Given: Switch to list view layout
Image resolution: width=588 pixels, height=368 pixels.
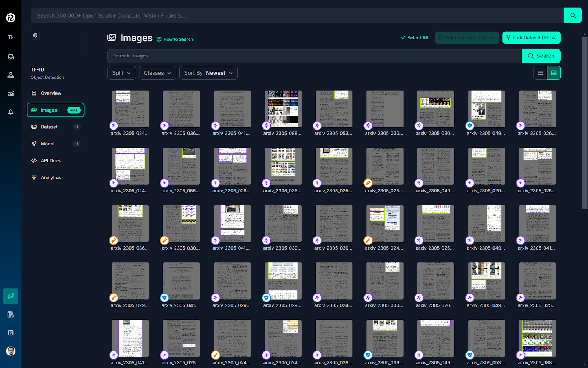Looking at the screenshot, I should click(540, 73).
